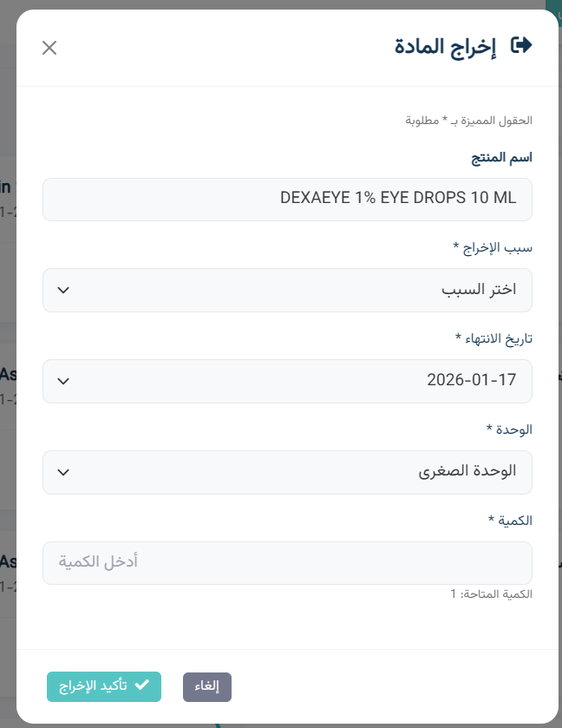
Task: Click the الوحدة field label
Action: (x=509, y=430)
